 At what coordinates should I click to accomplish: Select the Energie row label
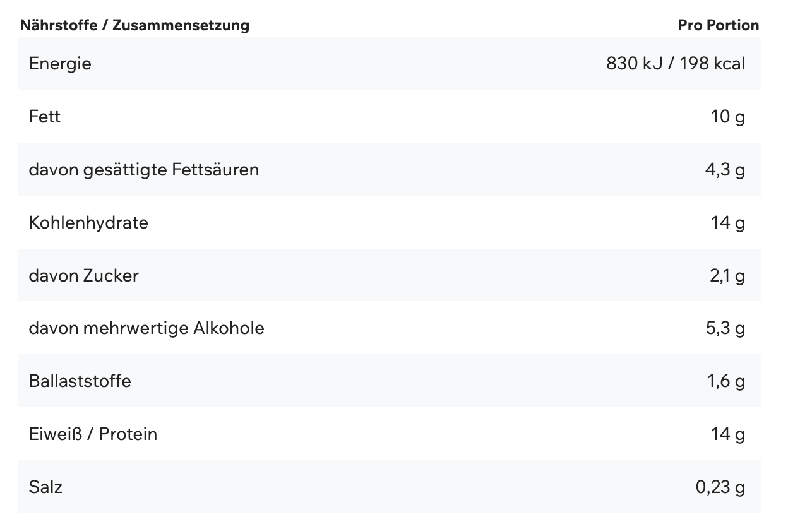[x=60, y=64]
